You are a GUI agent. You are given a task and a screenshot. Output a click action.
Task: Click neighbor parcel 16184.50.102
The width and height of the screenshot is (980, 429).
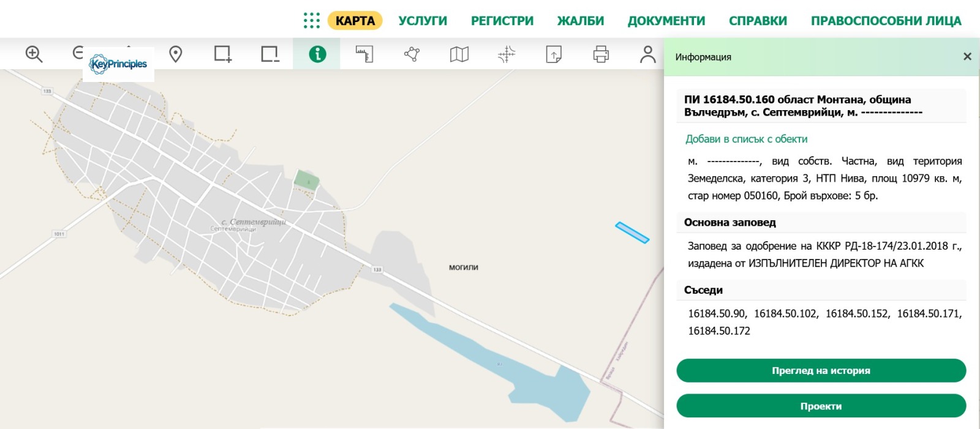tap(785, 314)
